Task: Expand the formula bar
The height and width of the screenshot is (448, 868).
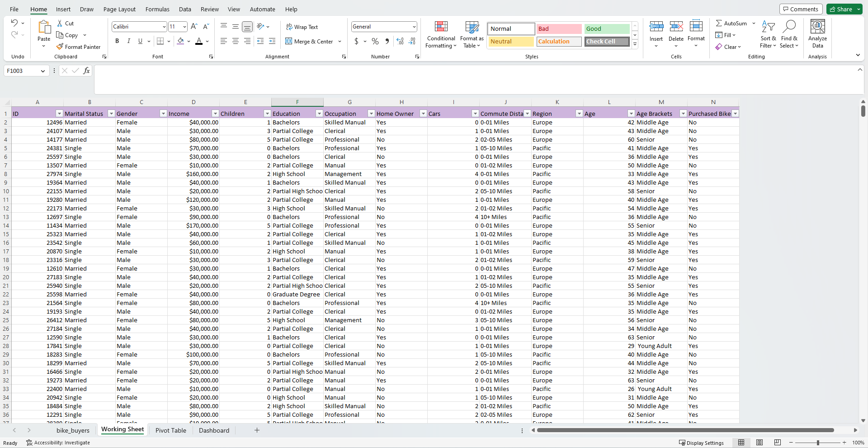Action: click(x=860, y=69)
